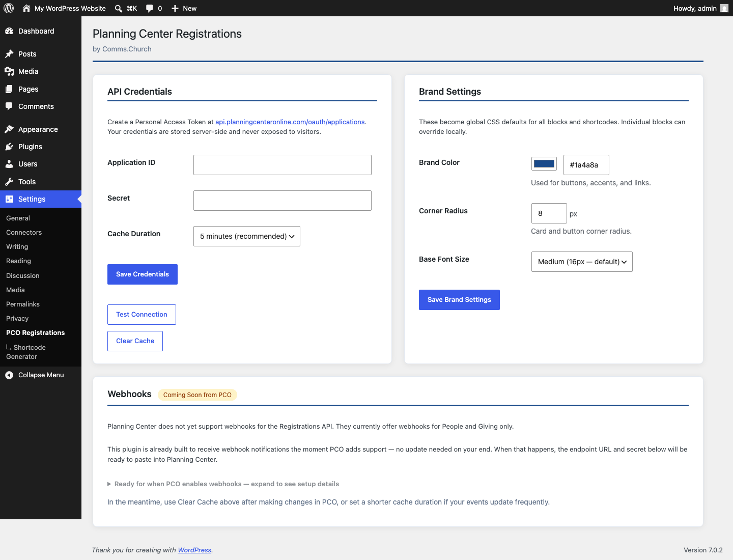
Task: Click the Posts pin icon
Action: pyautogui.click(x=9, y=54)
